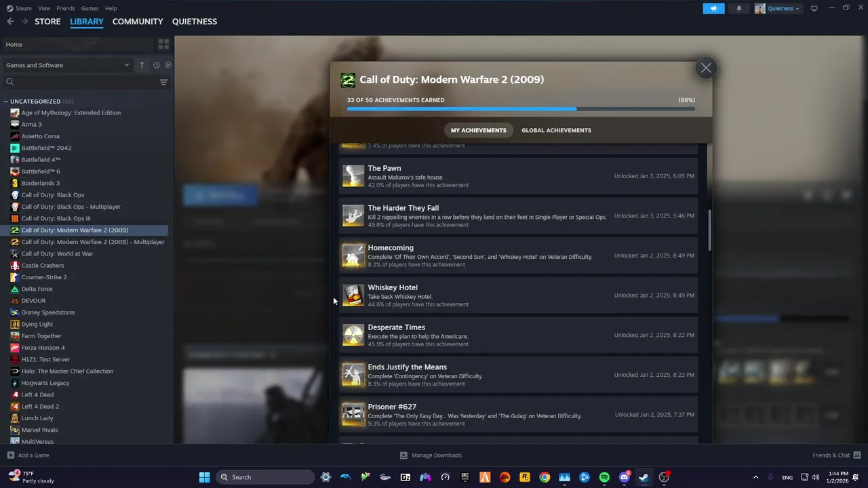Image resolution: width=868 pixels, height=488 pixels.
Task: Toggle the library grid view icon
Action: [163, 44]
